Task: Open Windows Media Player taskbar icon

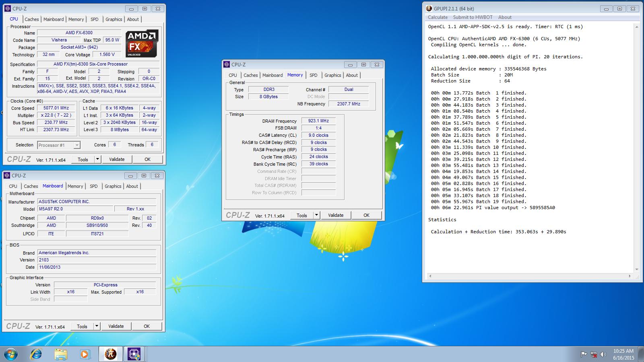Action: [85, 354]
